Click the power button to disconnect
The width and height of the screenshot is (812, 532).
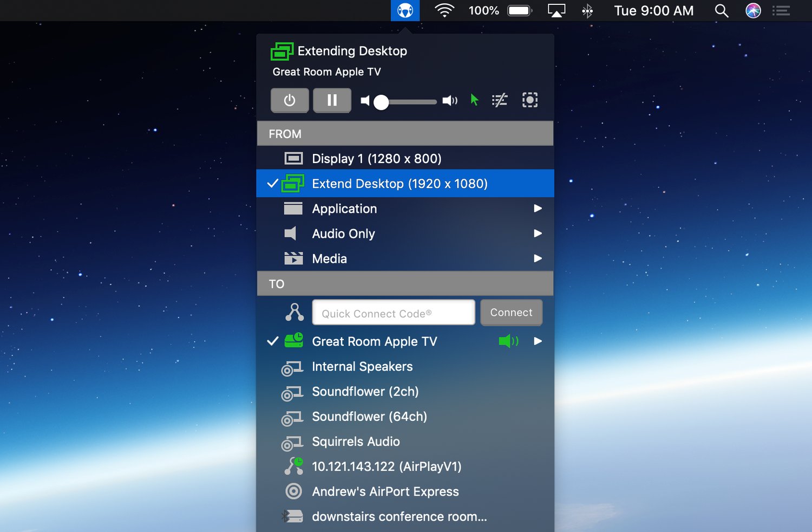pyautogui.click(x=290, y=100)
